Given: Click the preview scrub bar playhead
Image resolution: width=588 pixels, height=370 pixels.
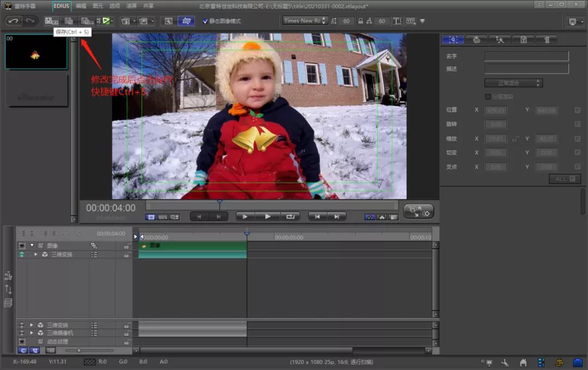Looking at the screenshot, I should (220, 203).
